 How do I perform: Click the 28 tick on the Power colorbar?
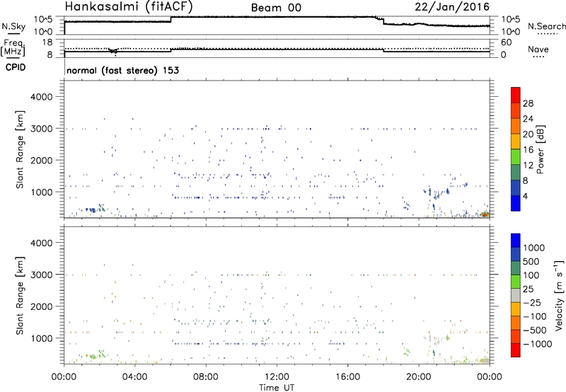tap(528, 103)
